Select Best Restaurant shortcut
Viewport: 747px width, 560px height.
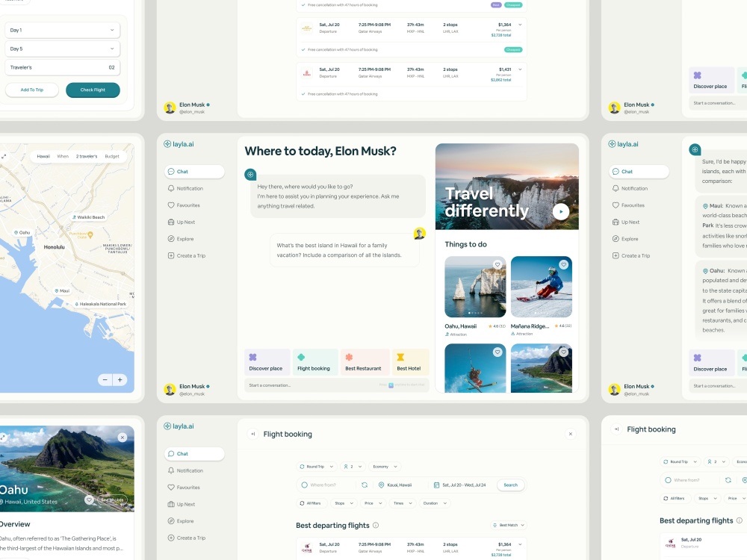click(365, 362)
